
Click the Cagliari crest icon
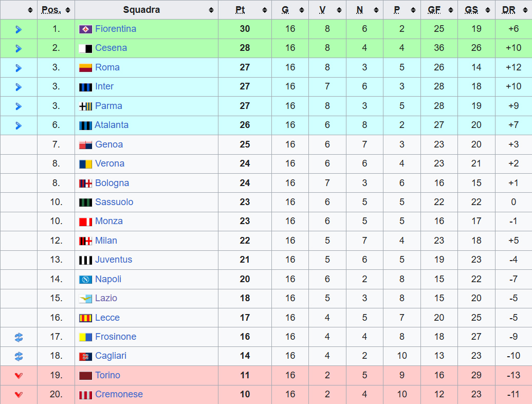(x=85, y=356)
